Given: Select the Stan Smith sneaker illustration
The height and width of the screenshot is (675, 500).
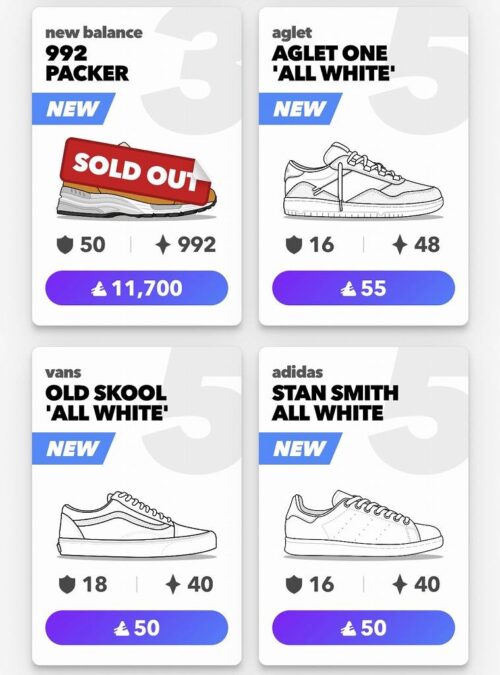Looking at the screenshot, I should (363, 524).
